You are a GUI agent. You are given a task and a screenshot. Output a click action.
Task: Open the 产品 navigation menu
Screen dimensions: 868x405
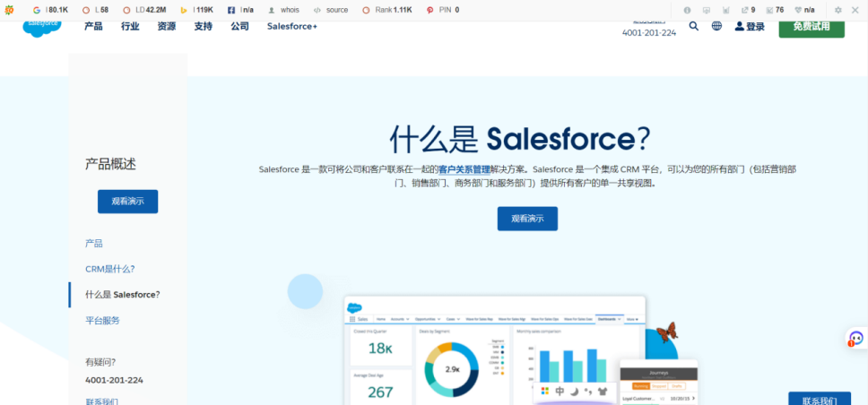tap(93, 26)
